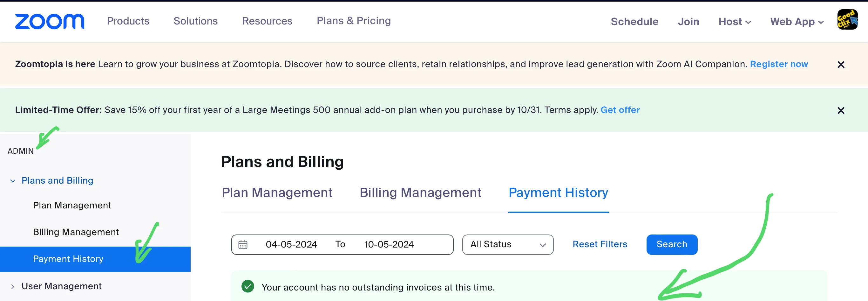The height and width of the screenshot is (301, 868).
Task: Click the Zoom logo
Action: point(50,22)
